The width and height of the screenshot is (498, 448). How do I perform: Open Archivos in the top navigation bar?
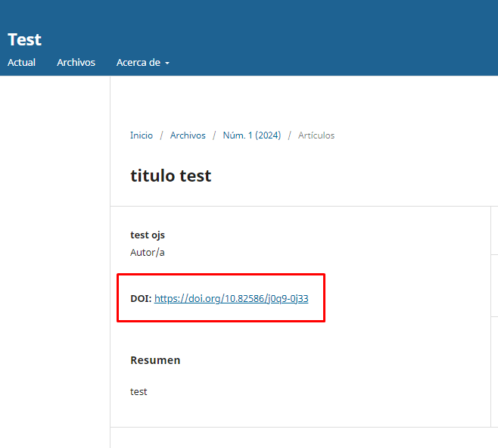[x=76, y=63]
